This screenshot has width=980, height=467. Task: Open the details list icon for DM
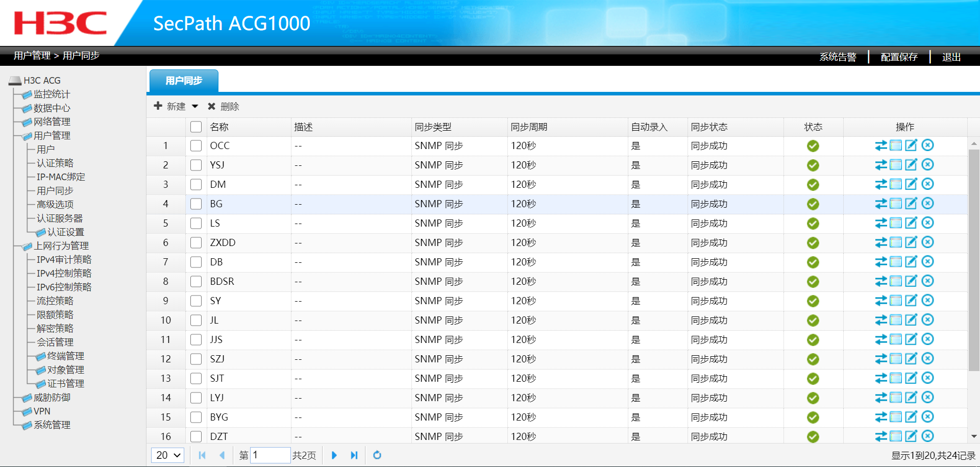(x=896, y=184)
